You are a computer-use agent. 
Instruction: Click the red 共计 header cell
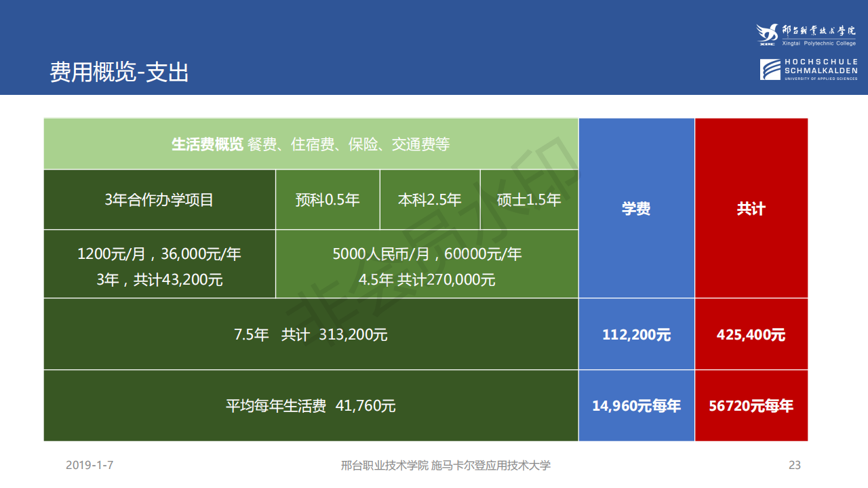(751, 209)
